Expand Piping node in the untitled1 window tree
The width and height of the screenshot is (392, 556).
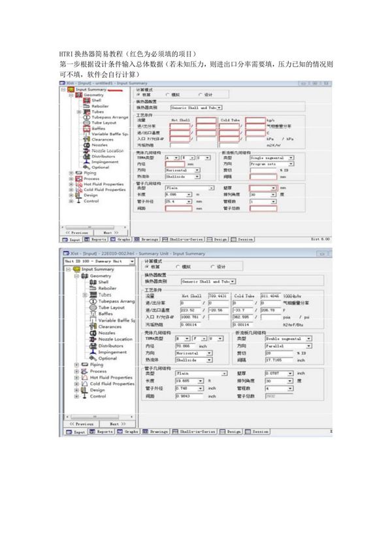click(71, 173)
